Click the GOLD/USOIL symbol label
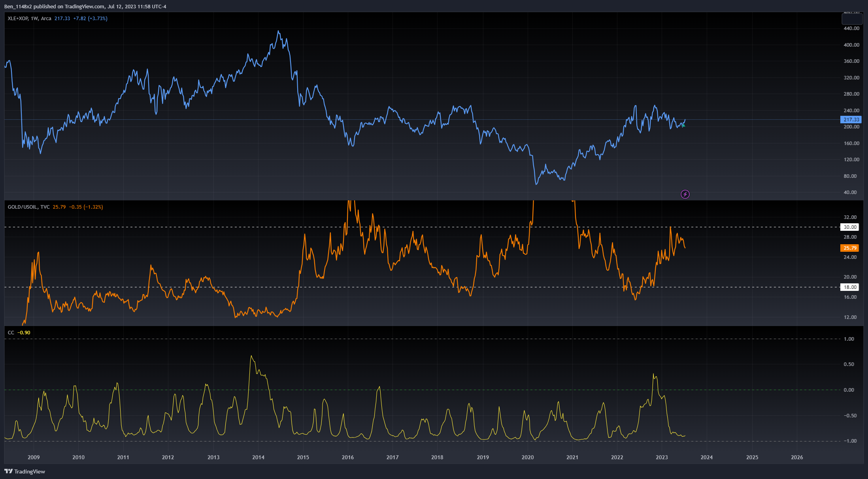This screenshot has width=868, height=479. pyautogui.click(x=23, y=207)
